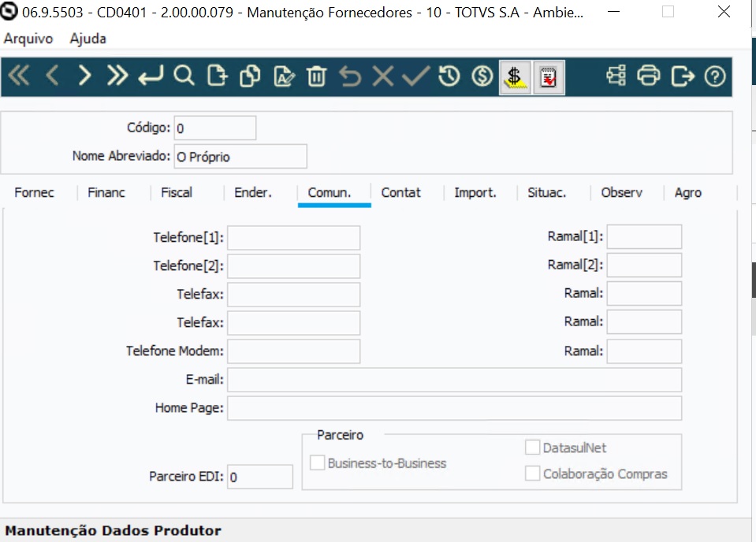The height and width of the screenshot is (542, 756).
Task: Click the yellow-highlighted dollar icon
Action: click(x=515, y=77)
